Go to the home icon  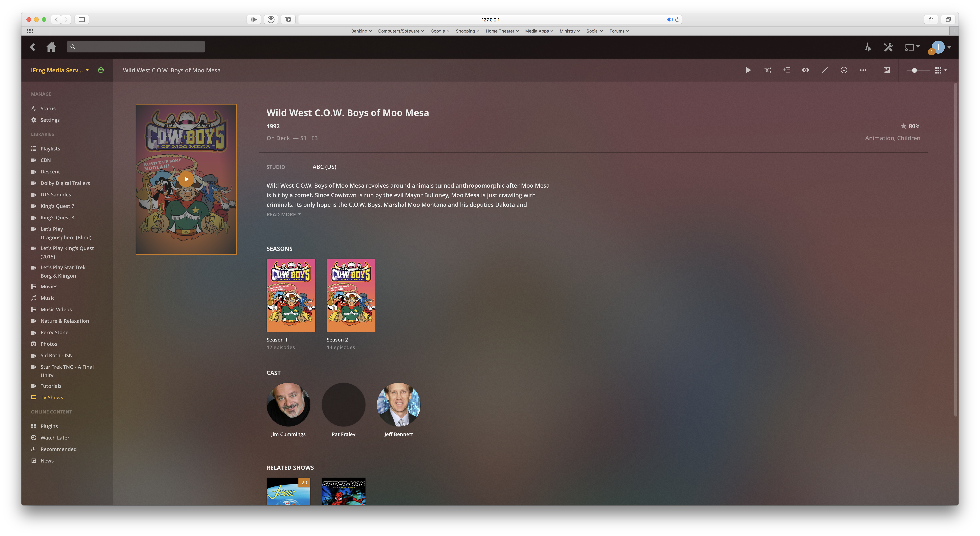(51, 47)
